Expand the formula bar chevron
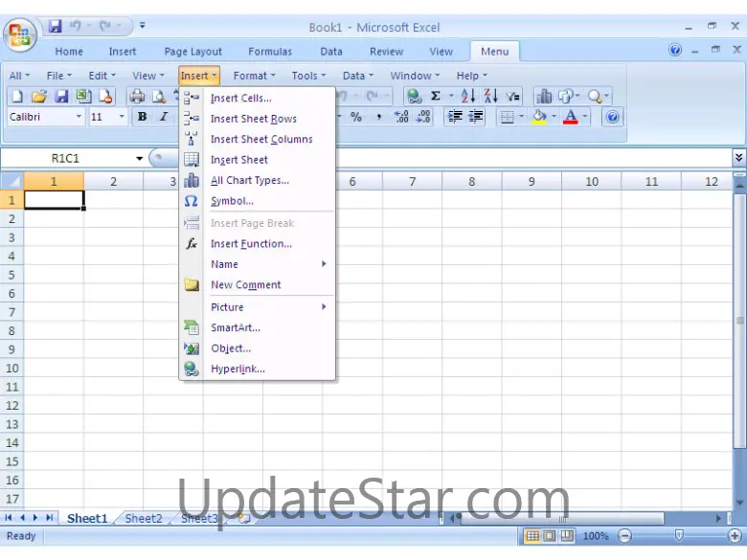This screenshot has height=560, width=747. coord(738,158)
